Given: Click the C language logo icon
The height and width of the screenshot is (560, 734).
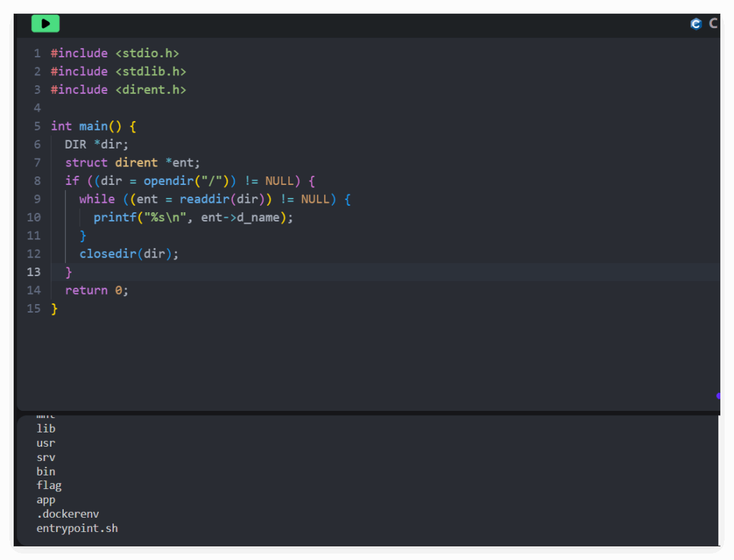Looking at the screenshot, I should 695,24.
